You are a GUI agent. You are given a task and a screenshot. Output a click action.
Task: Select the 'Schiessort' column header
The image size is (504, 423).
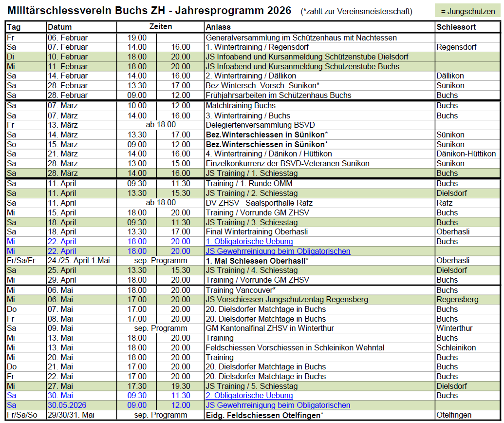456,27
